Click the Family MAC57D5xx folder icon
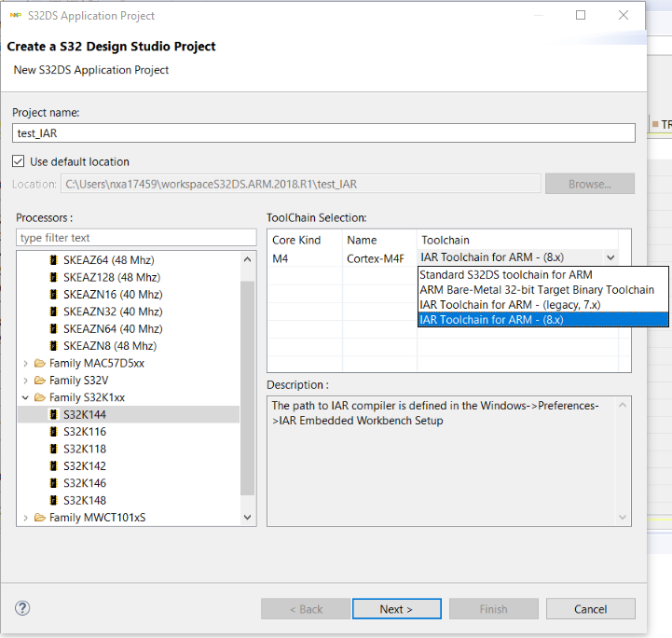 39,363
